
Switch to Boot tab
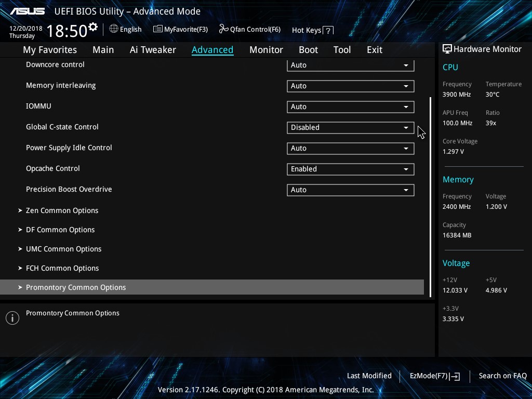point(308,50)
